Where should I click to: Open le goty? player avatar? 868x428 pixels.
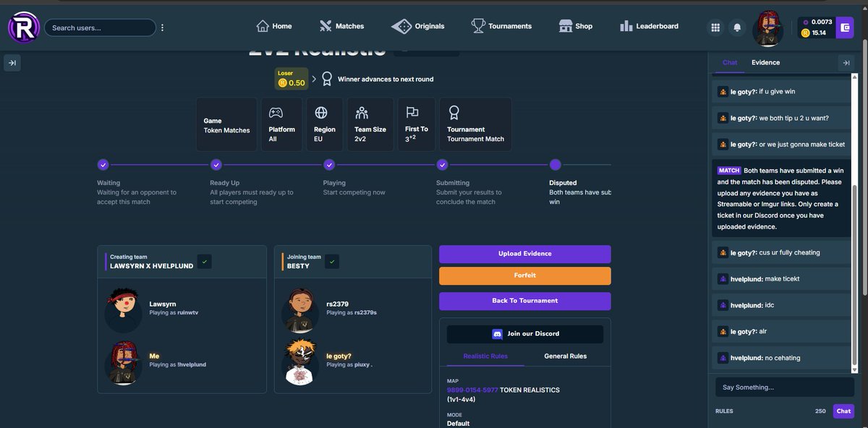(300, 361)
